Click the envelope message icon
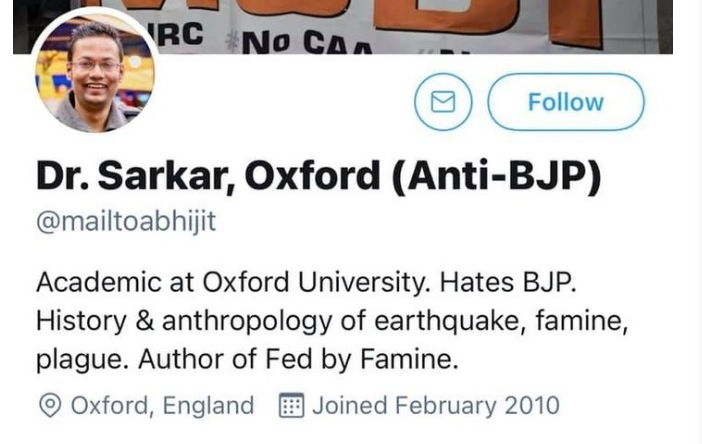Image resolution: width=702 pixels, height=444 pixels. [443, 102]
